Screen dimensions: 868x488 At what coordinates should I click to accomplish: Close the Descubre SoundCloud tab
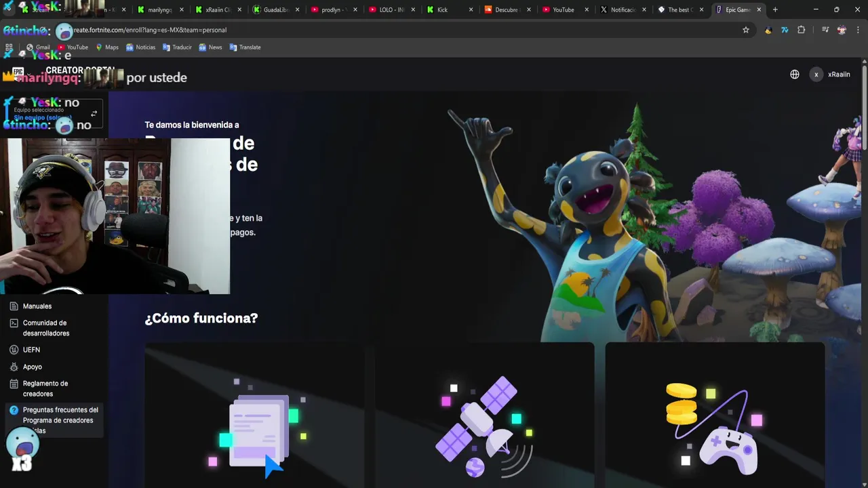point(529,9)
